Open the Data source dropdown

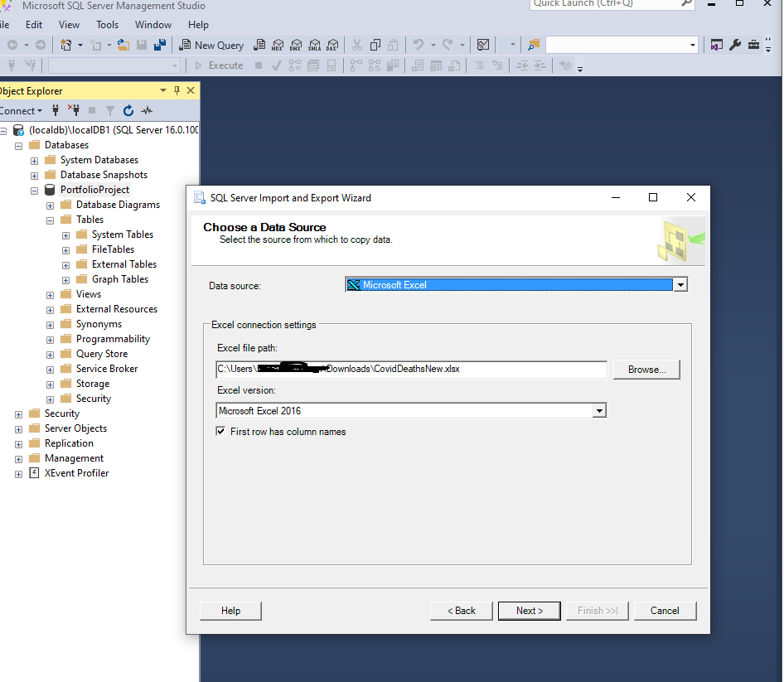pos(680,284)
